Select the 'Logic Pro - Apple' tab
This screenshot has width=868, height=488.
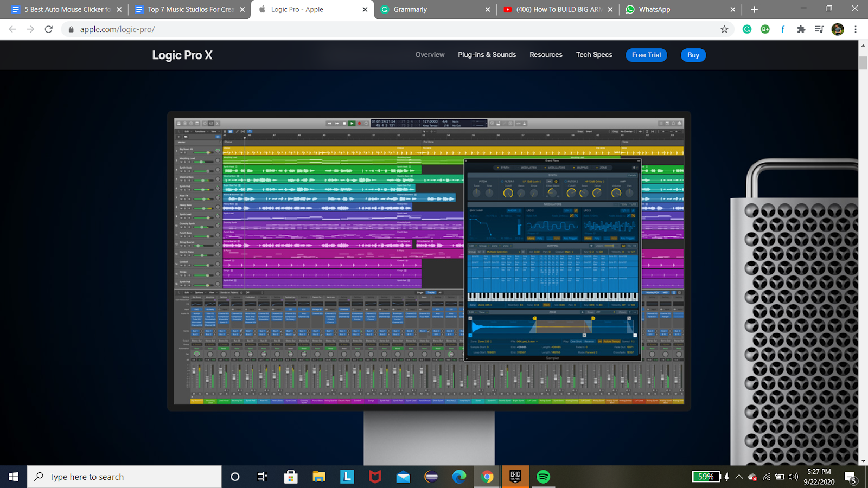pyautogui.click(x=312, y=9)
